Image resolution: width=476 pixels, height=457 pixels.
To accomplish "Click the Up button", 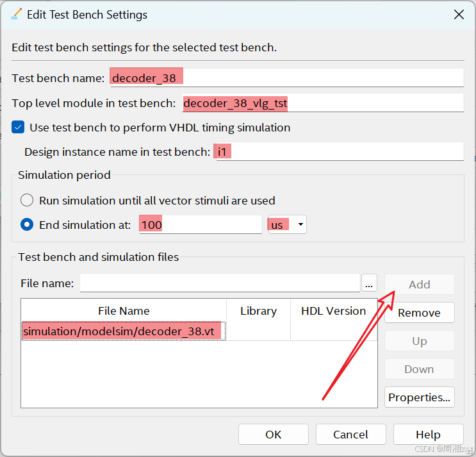I will point(419,341).
